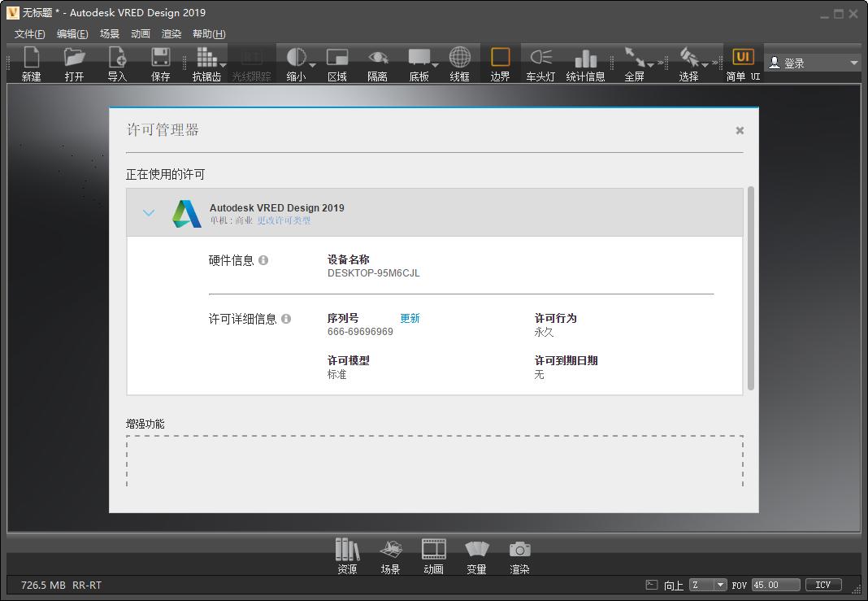Image resolution: width=868 pixels, height=601 pixels.
Task: Click the 正在使用的许可 heading
Action: [166, 175]
